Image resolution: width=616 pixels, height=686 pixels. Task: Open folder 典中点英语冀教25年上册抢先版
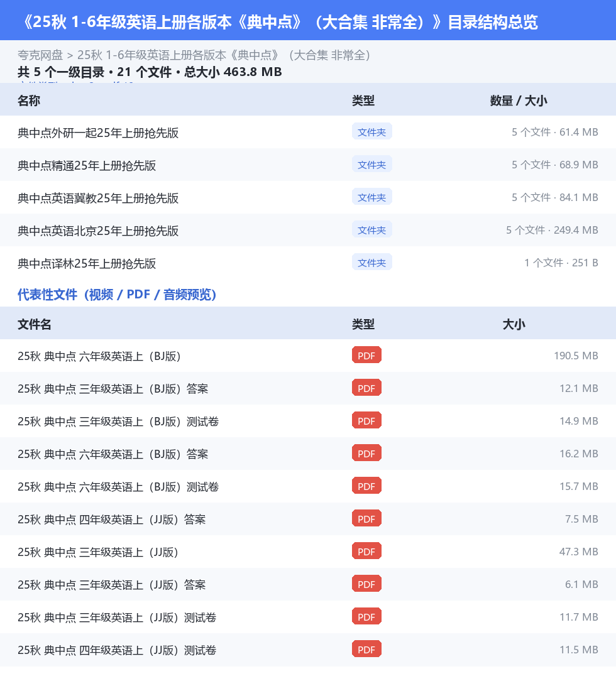98,198
